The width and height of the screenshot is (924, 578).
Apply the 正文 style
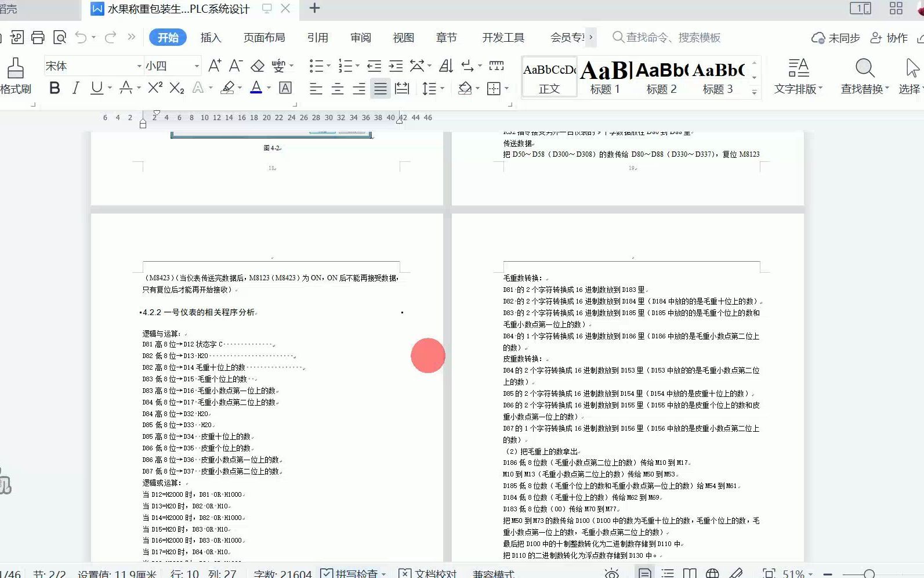[x=549, y=76]
